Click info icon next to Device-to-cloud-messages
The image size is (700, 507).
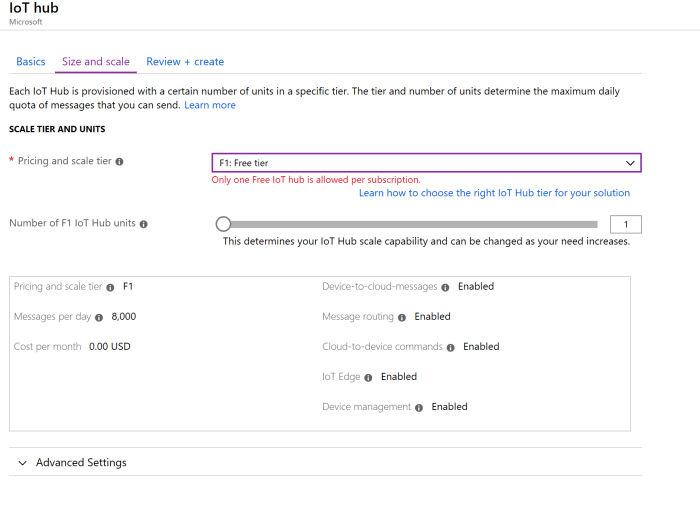[447, 287]
